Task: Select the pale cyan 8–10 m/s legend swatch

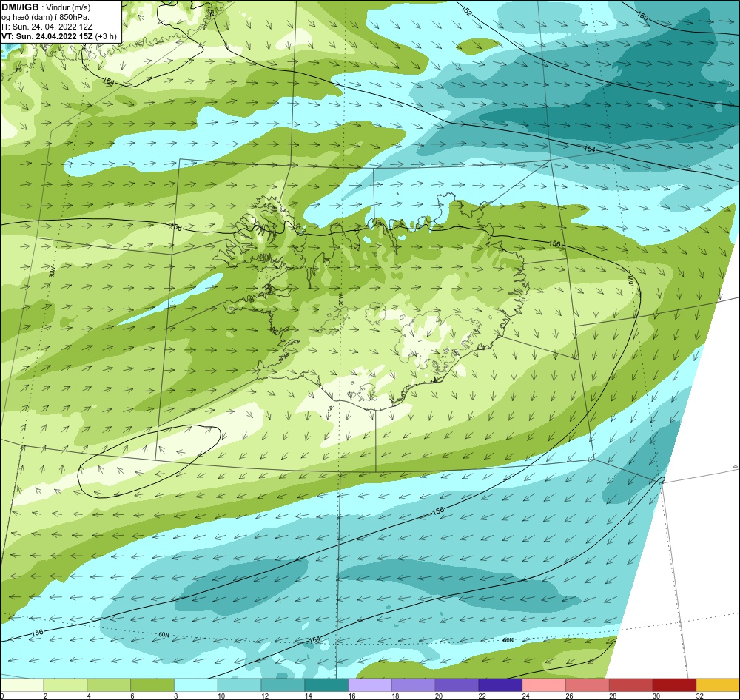Action: pyautogui.click(x=196, y=685)
